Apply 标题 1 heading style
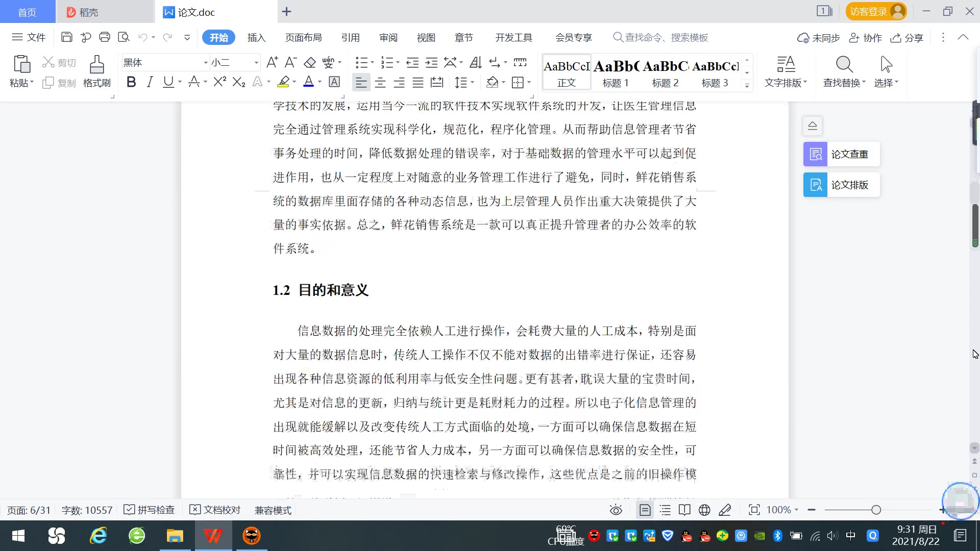980x551 pixels. [616, 73]
